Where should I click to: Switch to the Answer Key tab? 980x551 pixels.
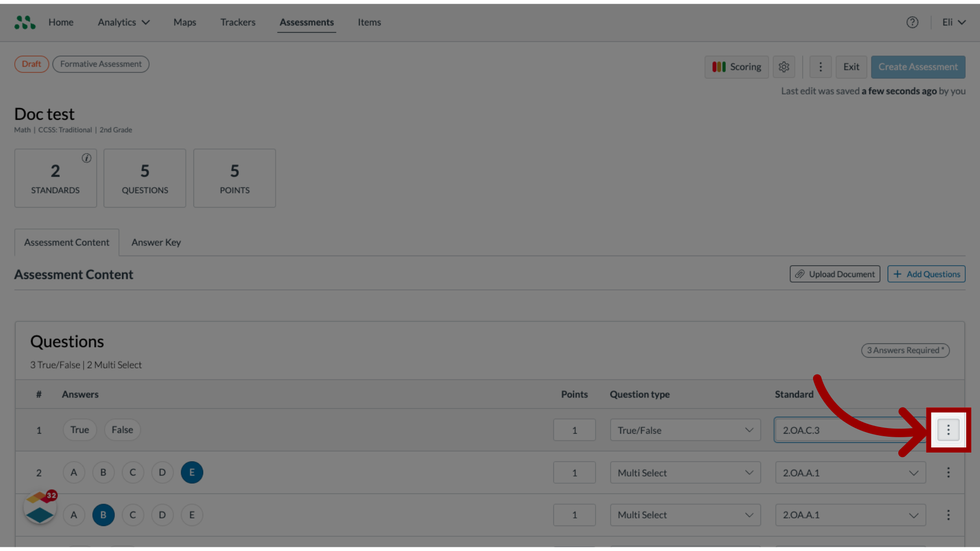pyautogui.click(x=156, y=242)
